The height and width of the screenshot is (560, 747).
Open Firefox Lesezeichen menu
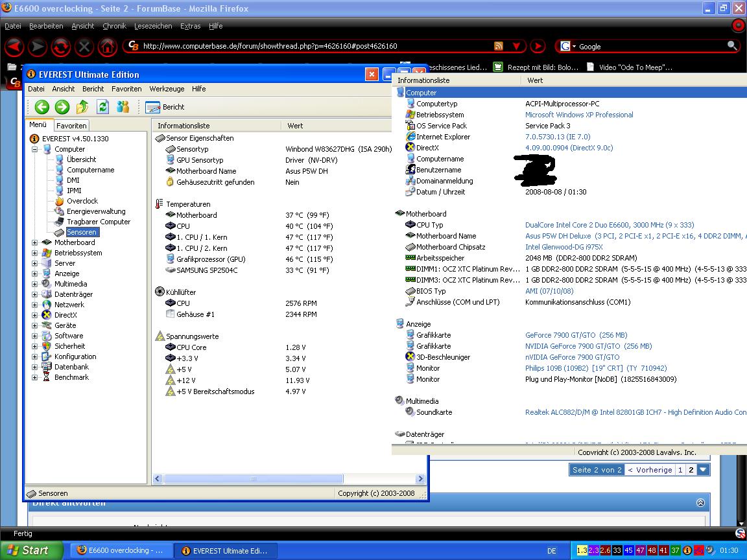153,26
